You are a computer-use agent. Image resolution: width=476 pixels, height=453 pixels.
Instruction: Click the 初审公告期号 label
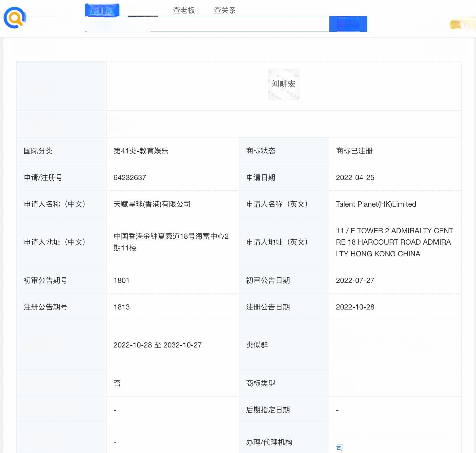point(46,280)
